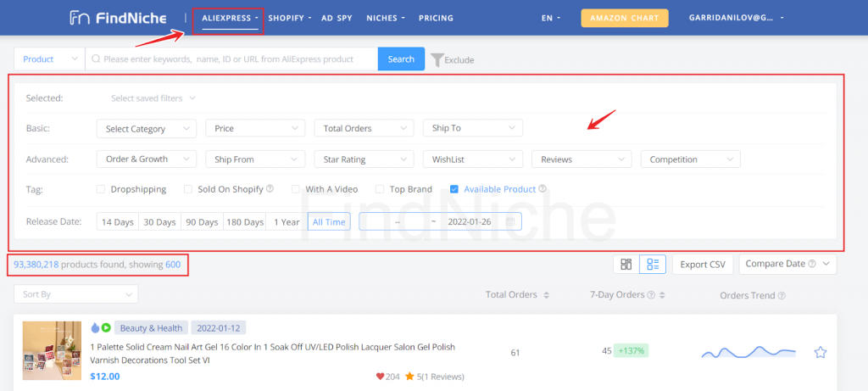Click the Export CSV button
Viewport: 868px width, 391px height.
703,264
